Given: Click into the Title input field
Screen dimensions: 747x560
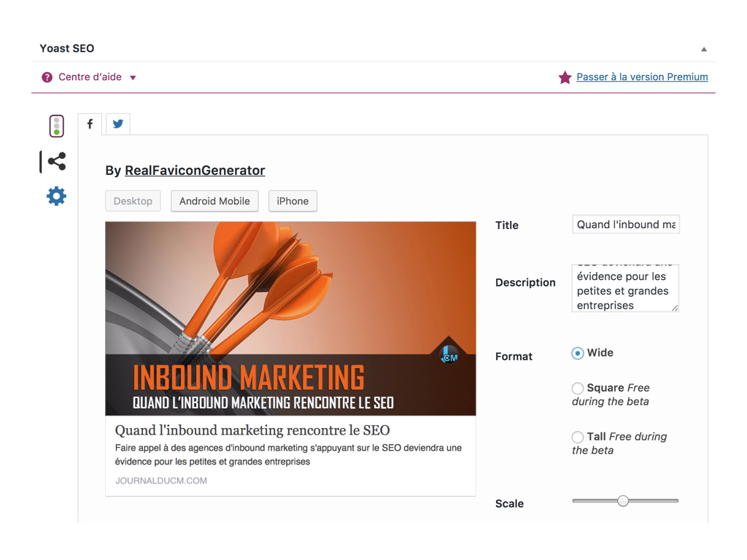Looking at the screenshot, I should [626, 225].
